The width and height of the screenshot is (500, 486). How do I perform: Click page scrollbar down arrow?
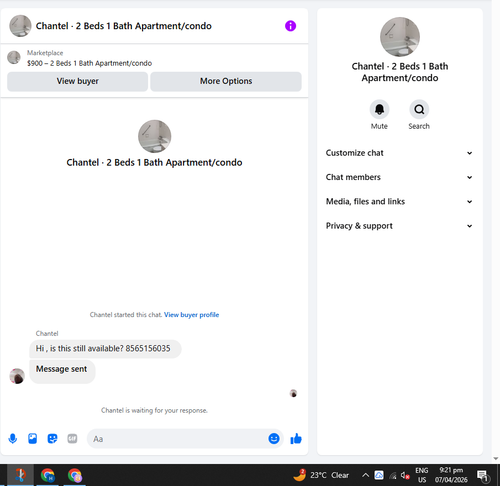coord(496,458)
